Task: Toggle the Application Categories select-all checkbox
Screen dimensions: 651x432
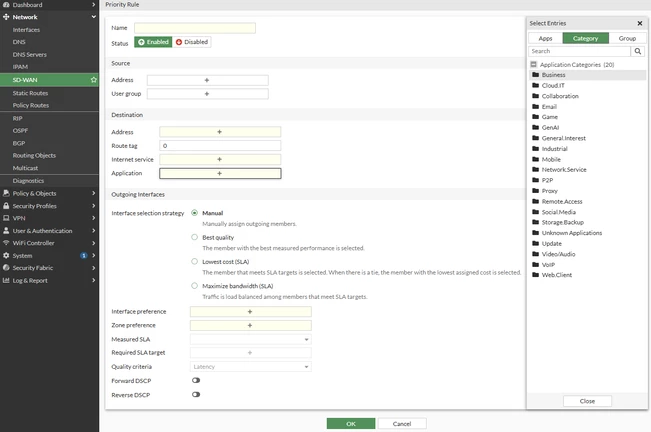Action: coord(534,64)
